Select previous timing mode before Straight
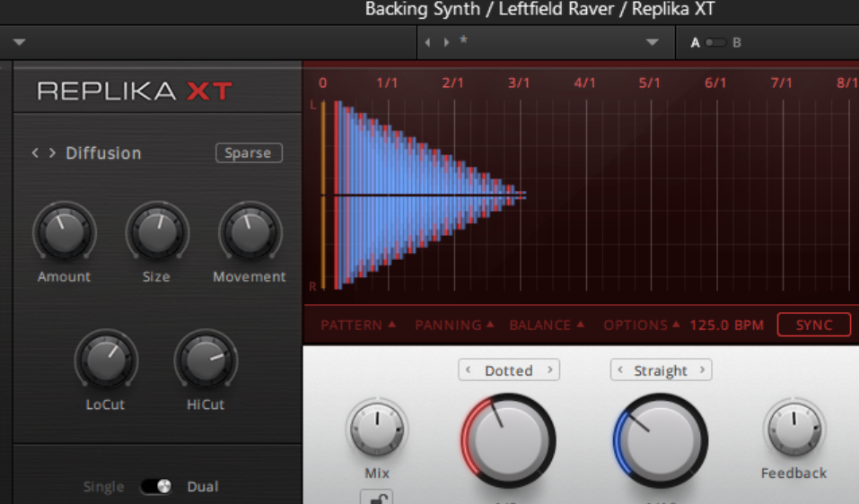Screen dimensions: 859x504 coord(620,369)
